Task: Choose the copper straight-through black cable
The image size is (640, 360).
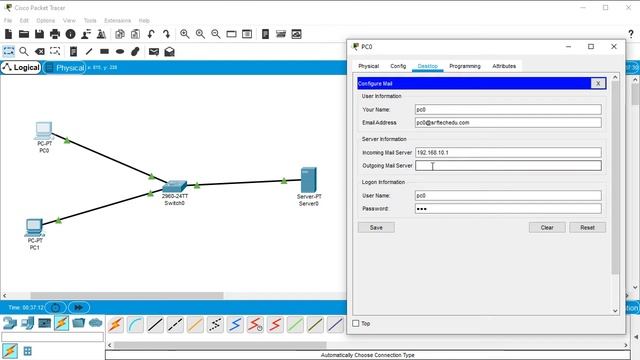Action: (x=155, y=325)
